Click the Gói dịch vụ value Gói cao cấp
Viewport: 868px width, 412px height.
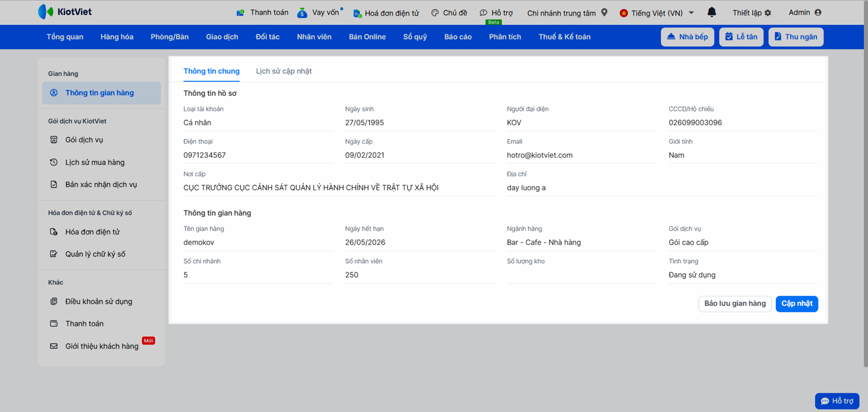pyautogui.click(x=688, y=243)
